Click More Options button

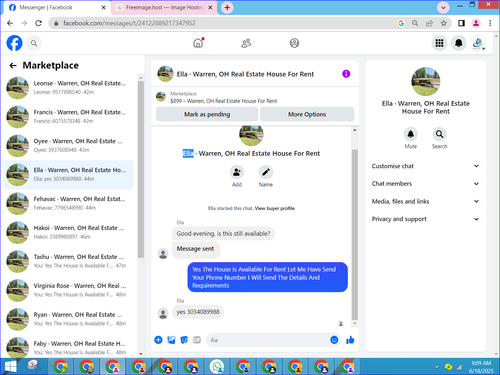click(x=307, y=114)
